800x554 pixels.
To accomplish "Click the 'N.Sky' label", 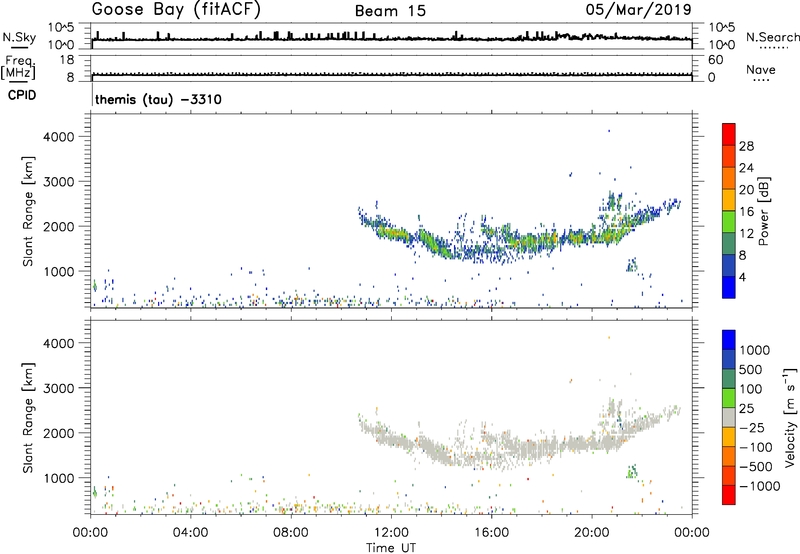I will [x=19, y=37].
